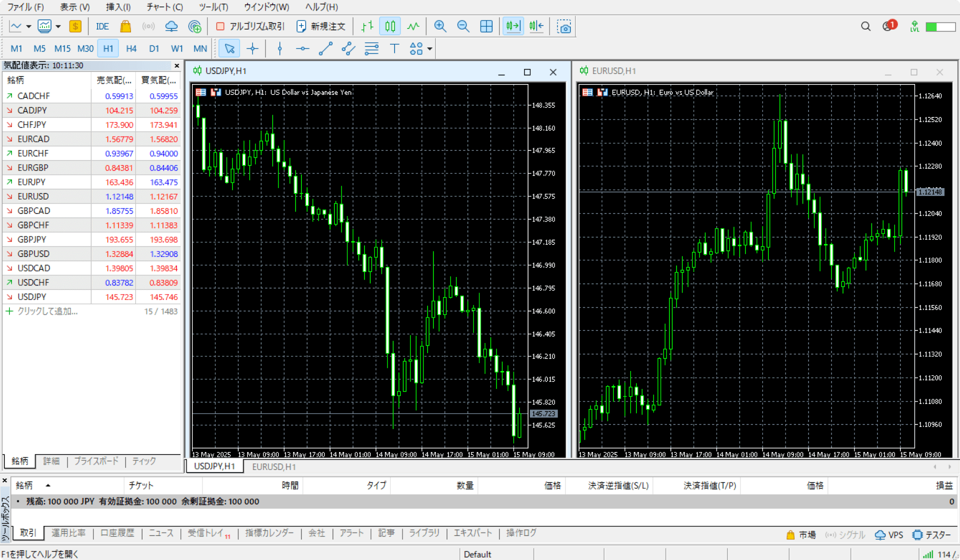Screen dimensions: 960x560
Task: Choose the text label tool
Action: (x=394, y=48)
